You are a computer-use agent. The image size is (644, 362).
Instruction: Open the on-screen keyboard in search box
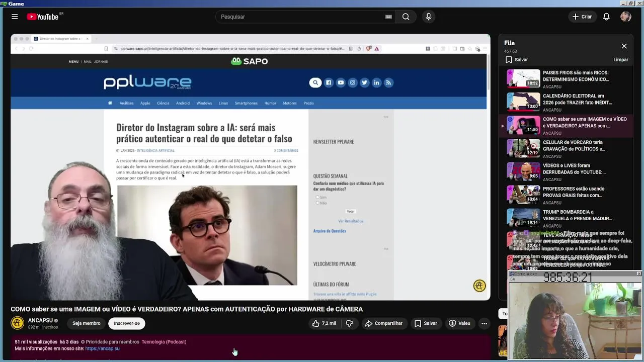[388, 17]
